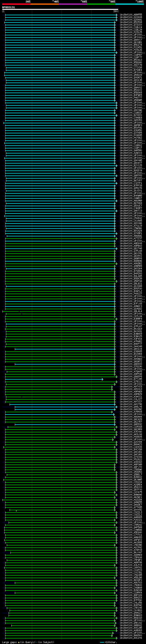Select hit label UniRef100_Q58DW5
This screenshot has width=146, height=644.
coord(131,100)
